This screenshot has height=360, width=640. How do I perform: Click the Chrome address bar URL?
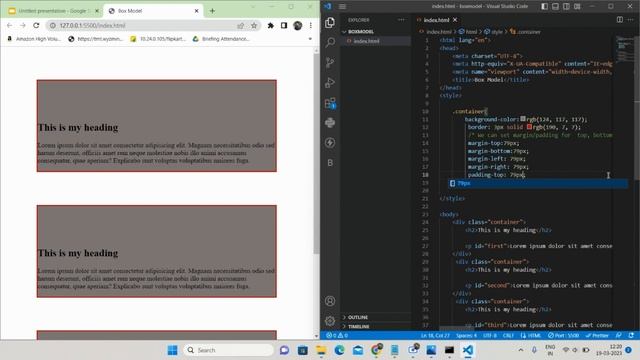[93, 25]
